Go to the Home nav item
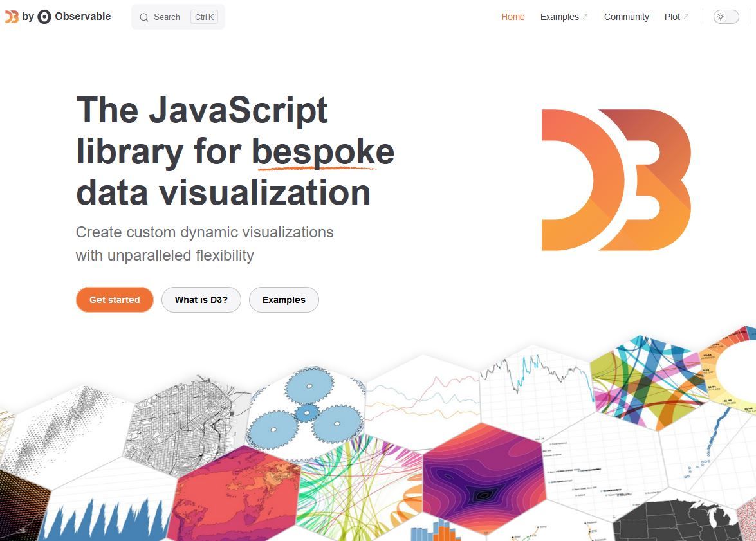Viewport: 756px width, 541px height. point(513,17)
